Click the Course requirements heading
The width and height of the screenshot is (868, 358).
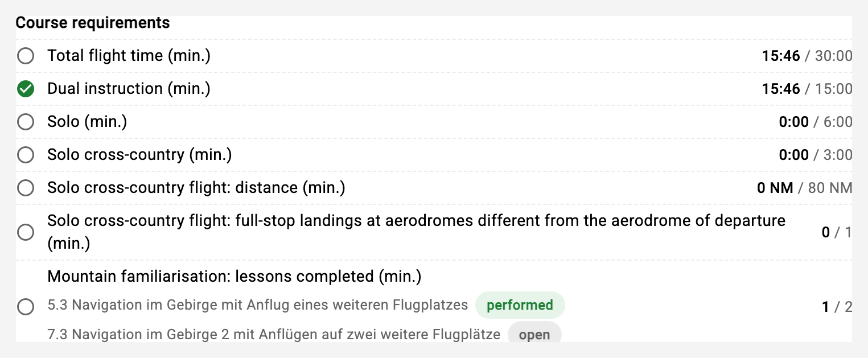tap(93, 23)
